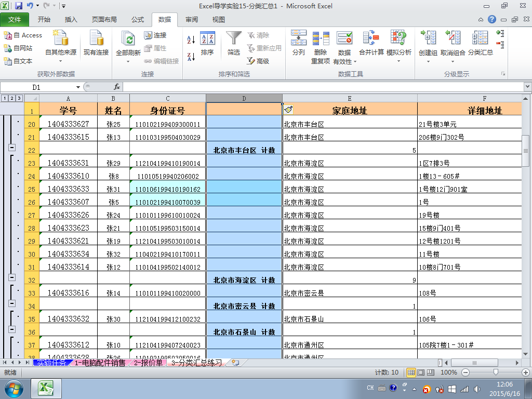This screenshot has width=532, height=399.
Task: Open the outline (分级显示) dialog launcher
Action: [503, 74]
